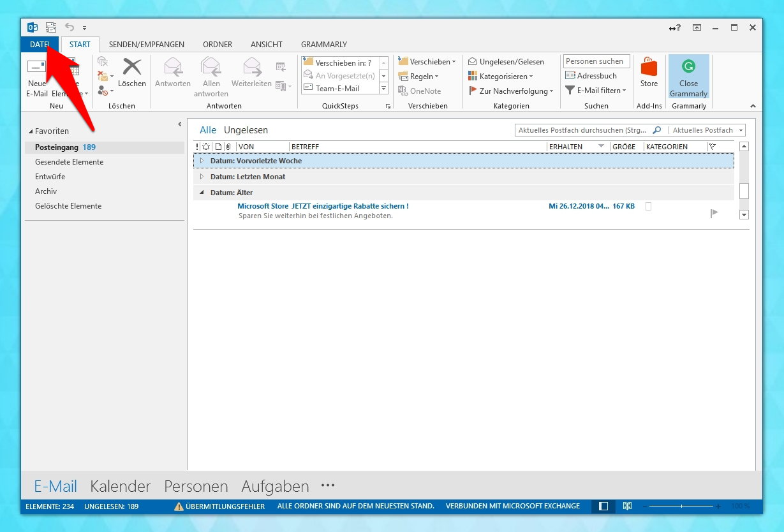This screenshot has height=532, width=784.
Task: Select the START ribbon tab
Action: (x=80, y=45)
